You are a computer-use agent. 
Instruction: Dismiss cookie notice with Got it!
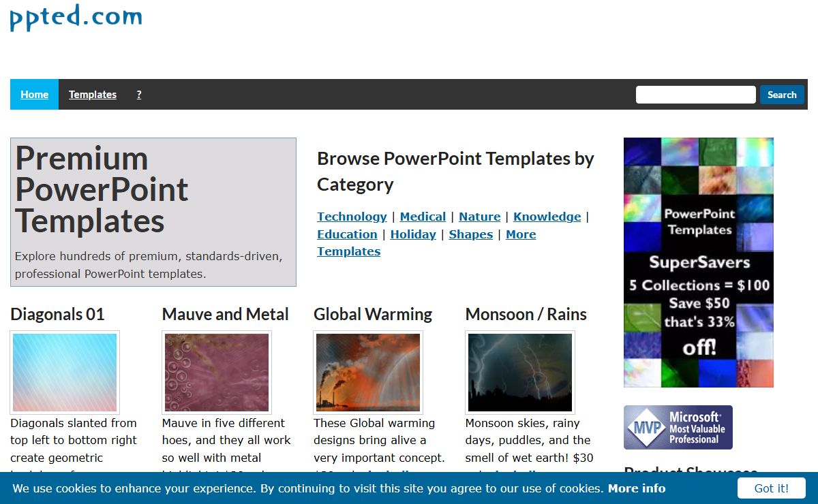pos(772,488)
